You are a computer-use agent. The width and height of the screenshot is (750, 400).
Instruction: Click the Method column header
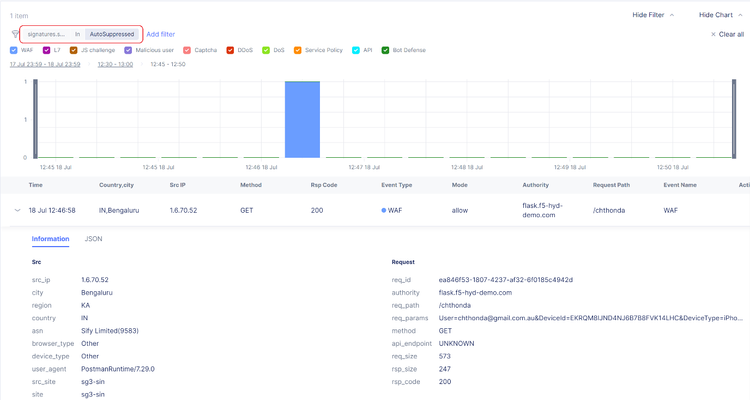coord(251,185)
